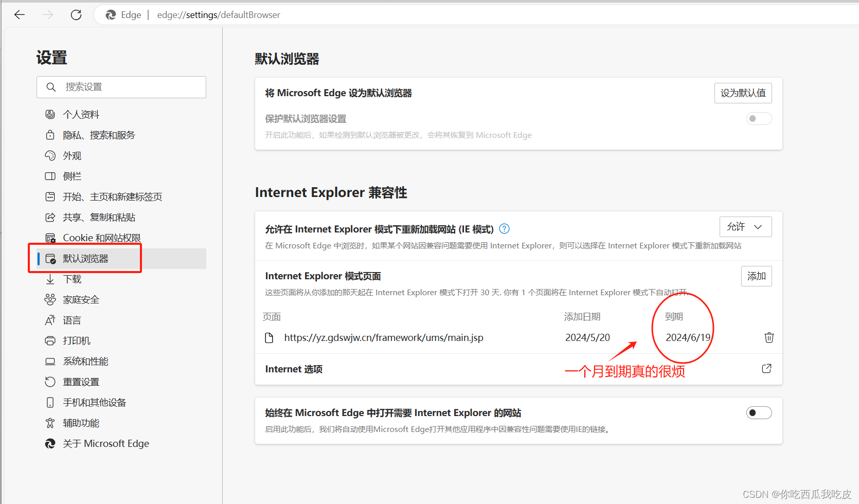This screenshot has width=859, height=504.
Task: Click the forward navigation arrow
Action: (x=48, y=15)
